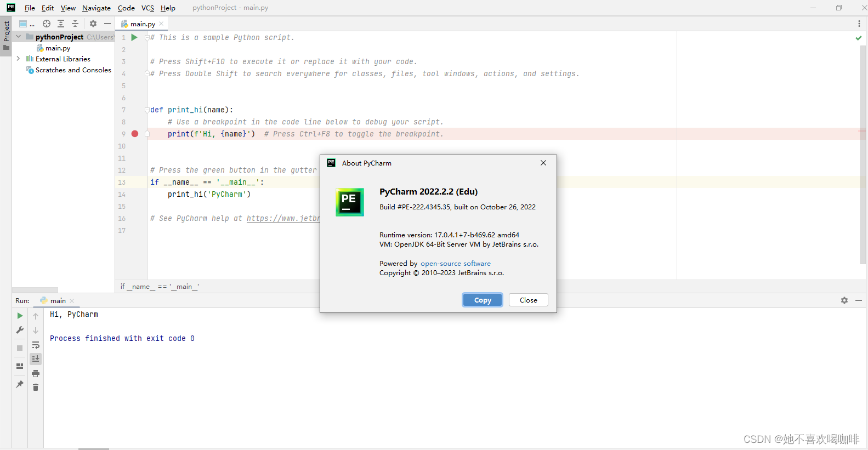Collapse print_hi function fold at line 7
Screen dimensions: 868x450
click(x=147, y=110)
